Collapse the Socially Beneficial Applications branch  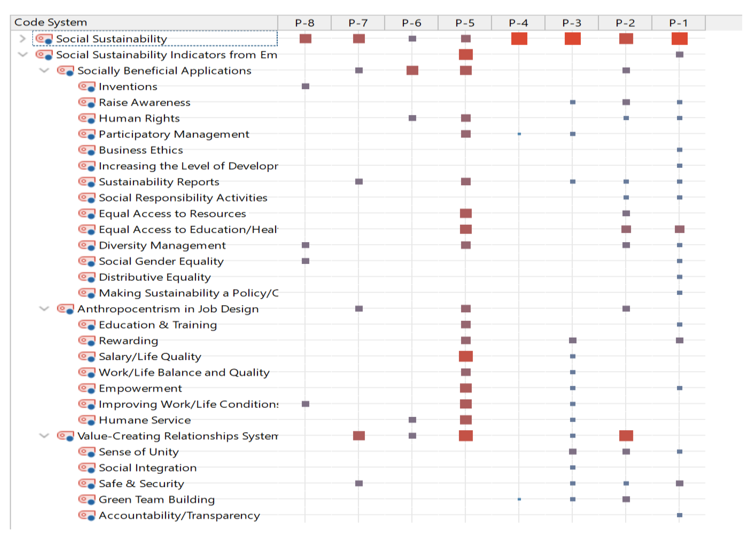(44, 70)
